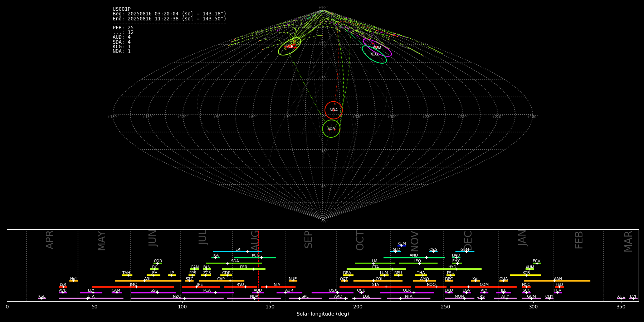Click the +90 latitude label atop the map
Image resolution: width=644 pixels, height=322 pixels.
click(322, 8)
